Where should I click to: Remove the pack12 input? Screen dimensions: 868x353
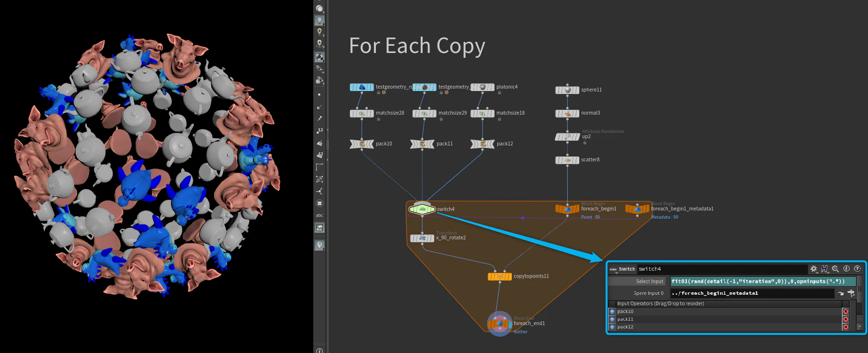tap(845, 327)
